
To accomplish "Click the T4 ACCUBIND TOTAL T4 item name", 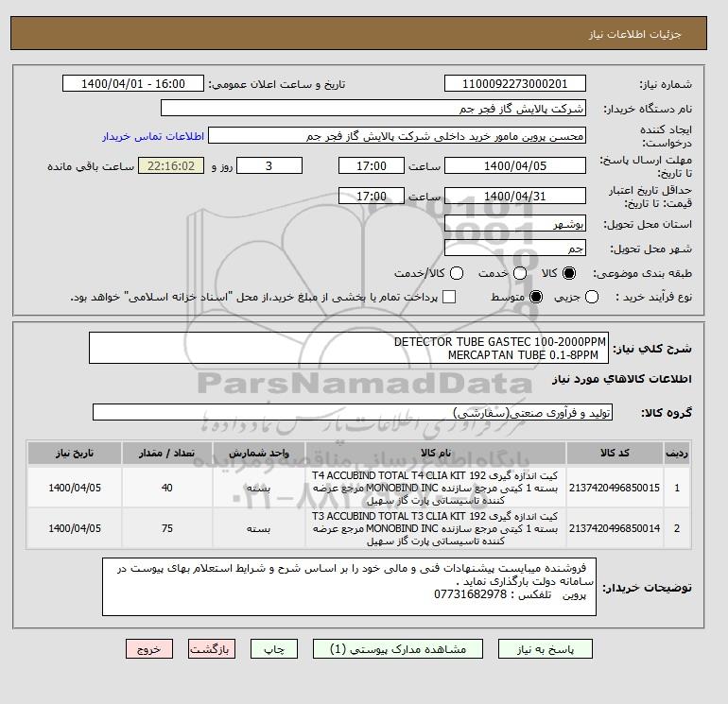I will (436, 488).
